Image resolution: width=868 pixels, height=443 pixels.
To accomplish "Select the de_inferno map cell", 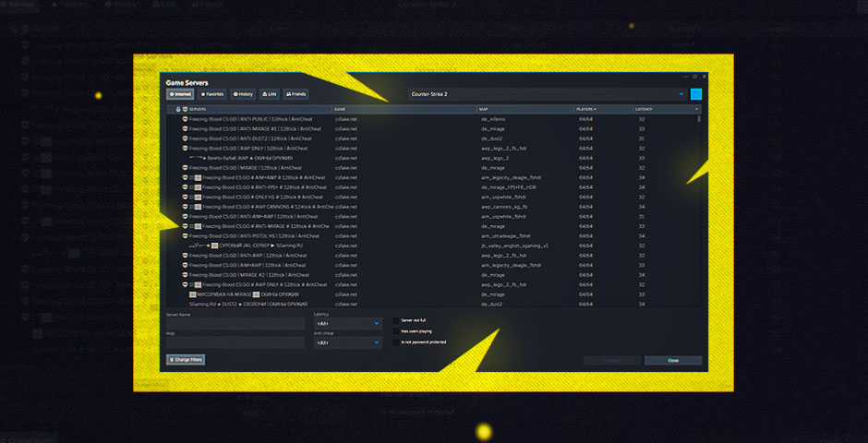I will pyautogui.click(x=493, y=119).
